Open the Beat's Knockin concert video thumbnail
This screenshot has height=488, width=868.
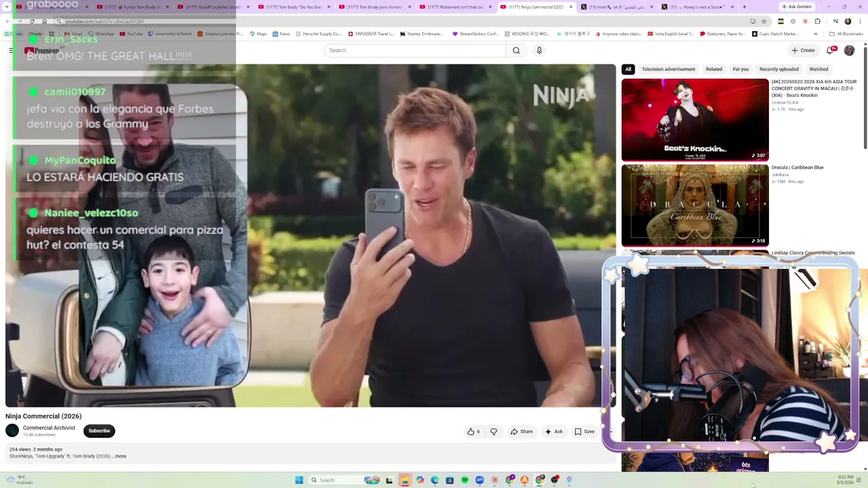coord(695,120)
